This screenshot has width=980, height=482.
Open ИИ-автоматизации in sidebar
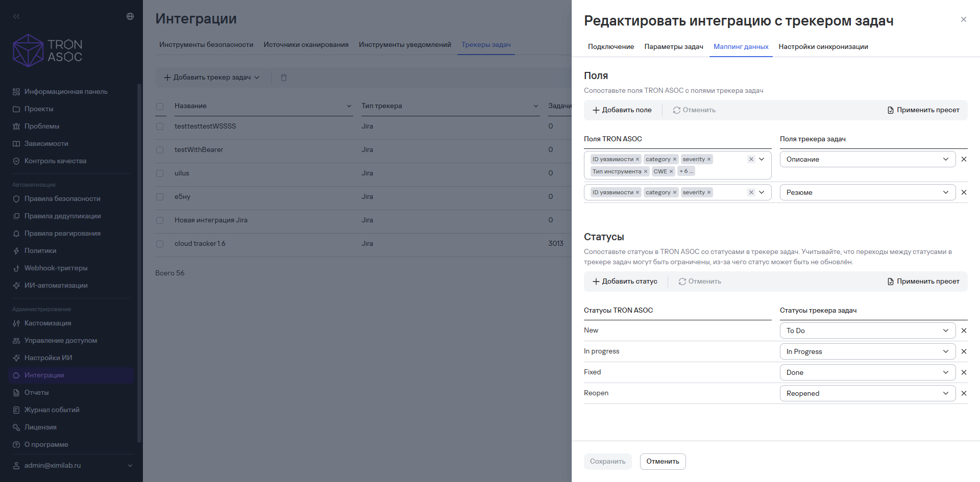[56, 286]
